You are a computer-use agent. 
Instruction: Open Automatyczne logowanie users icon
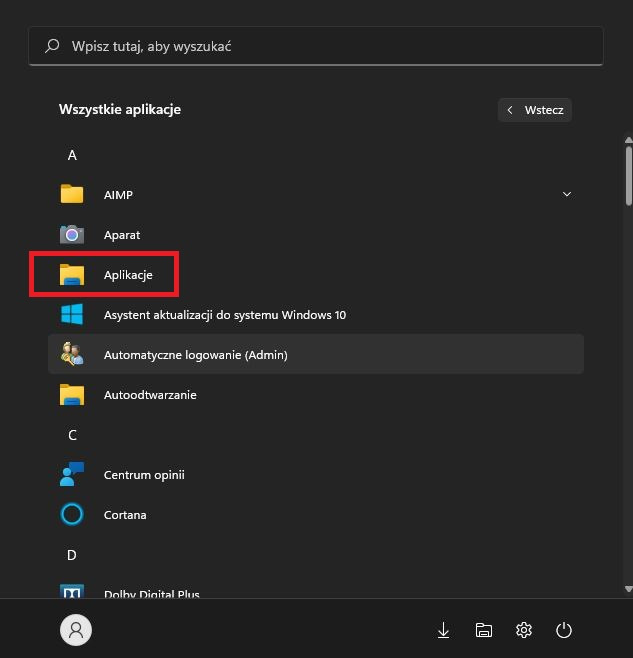pyautogui.click(x=72, y=354)
